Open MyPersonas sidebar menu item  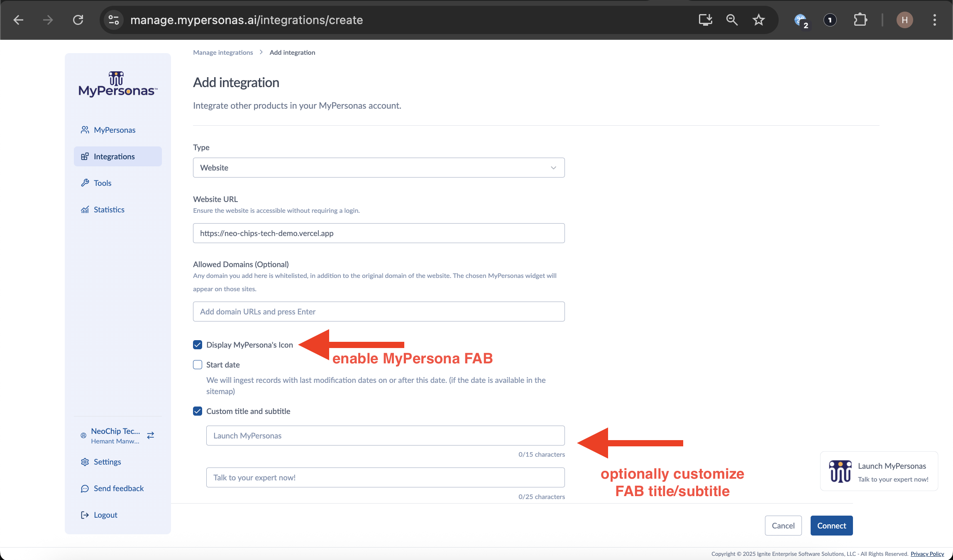[118, 130]
